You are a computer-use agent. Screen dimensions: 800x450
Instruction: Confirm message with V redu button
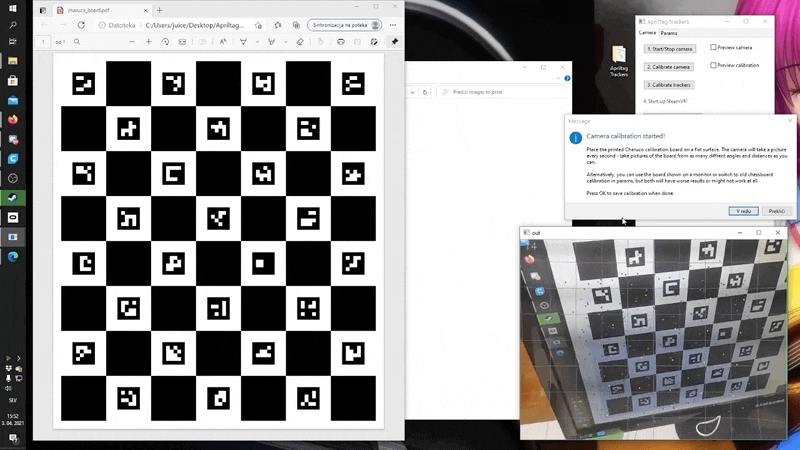pyautogui.click(x=743, y=211)
